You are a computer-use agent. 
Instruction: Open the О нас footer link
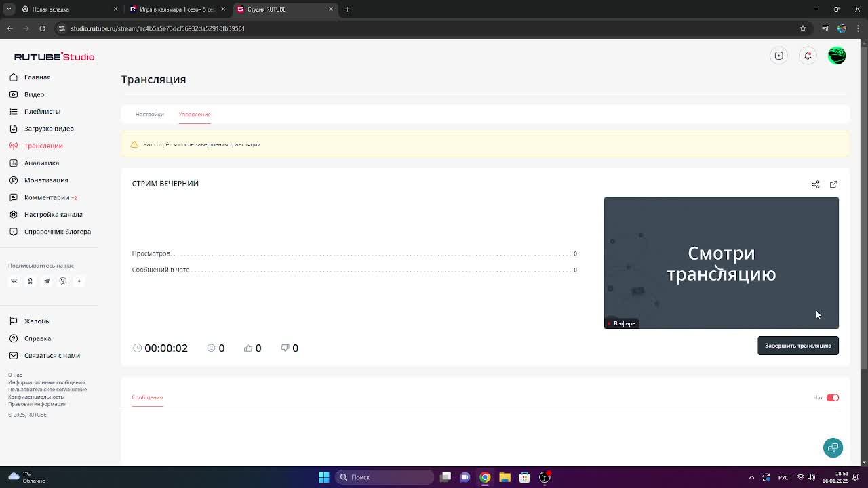tap(15, 375)
